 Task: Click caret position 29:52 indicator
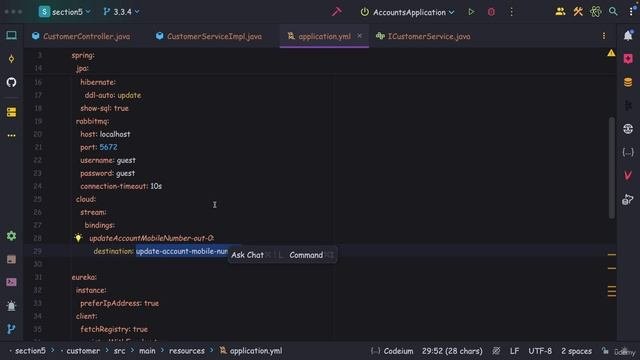pyautogui.click(x=452, y=351)
